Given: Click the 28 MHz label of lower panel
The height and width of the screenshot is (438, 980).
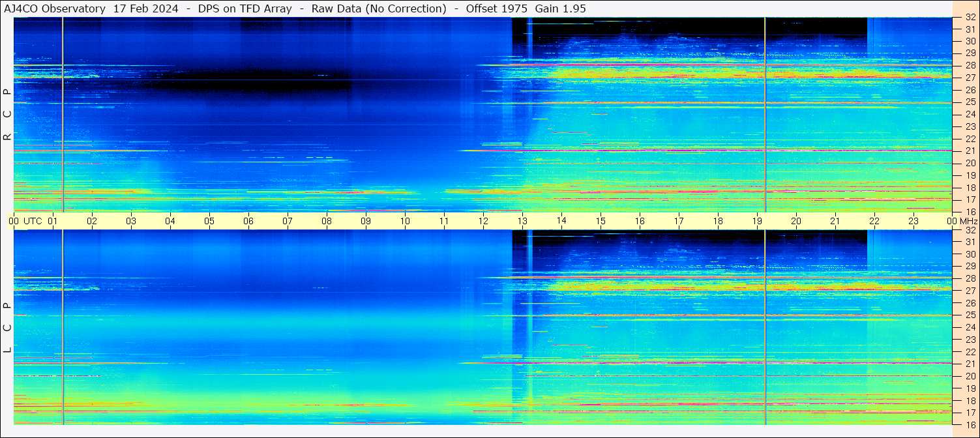Looking at the screenshot, I should pyautogui.click(x=970, y=278).
